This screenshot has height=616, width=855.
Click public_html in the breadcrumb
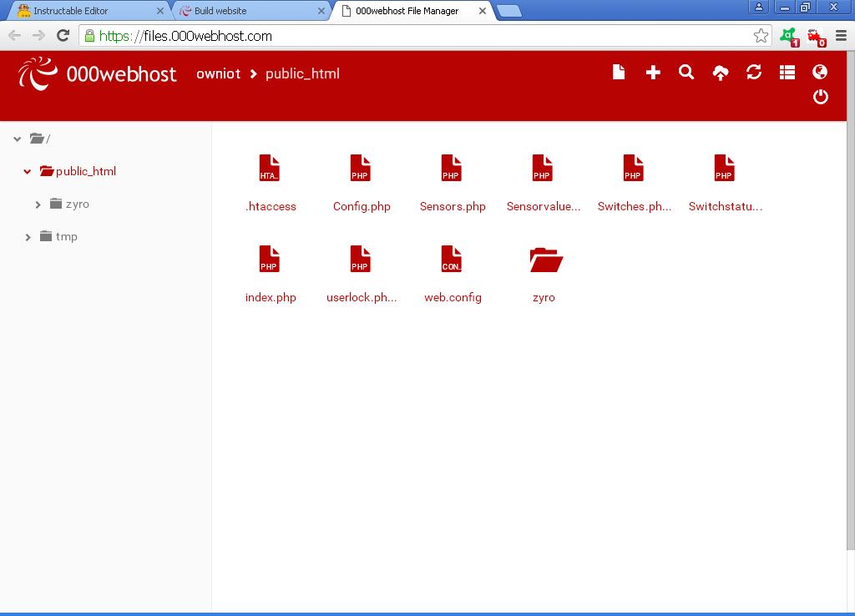pos(302,73)
